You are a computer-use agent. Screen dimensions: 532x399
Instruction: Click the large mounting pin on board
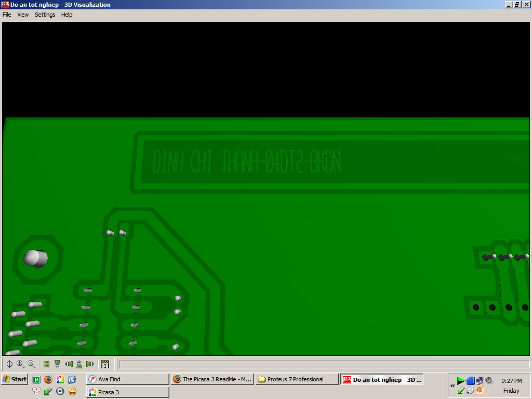point(36,259)
